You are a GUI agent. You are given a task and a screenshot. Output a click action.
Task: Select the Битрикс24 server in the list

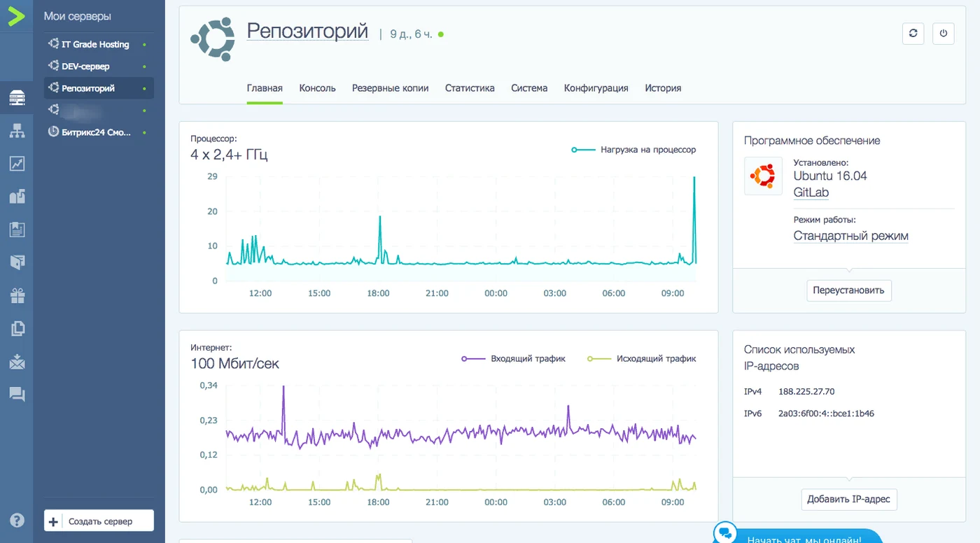click(99, 132)
